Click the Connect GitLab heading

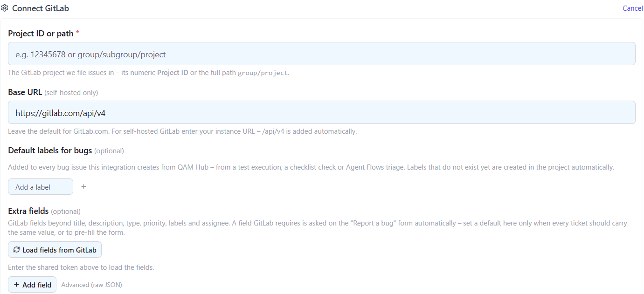point(41,8)
